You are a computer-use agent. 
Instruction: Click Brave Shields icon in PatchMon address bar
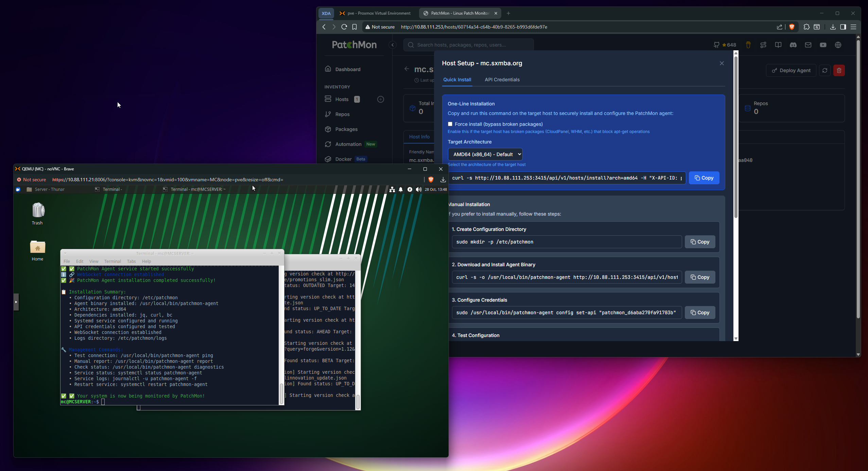(x=792, y=27)
